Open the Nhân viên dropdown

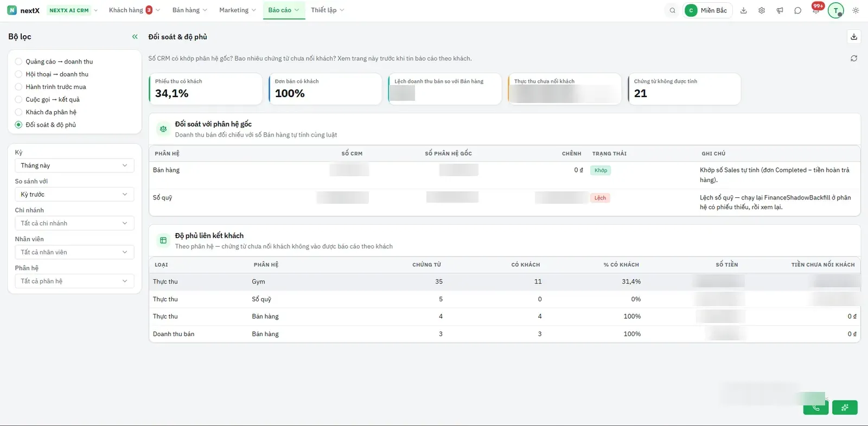(74, 252)
